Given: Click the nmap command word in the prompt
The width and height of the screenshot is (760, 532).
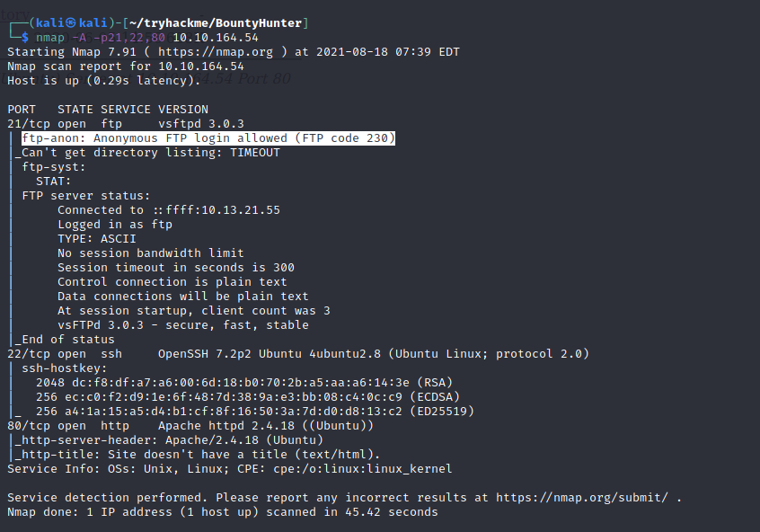Looking at the screenshot, I should click(x=50, y=38).
